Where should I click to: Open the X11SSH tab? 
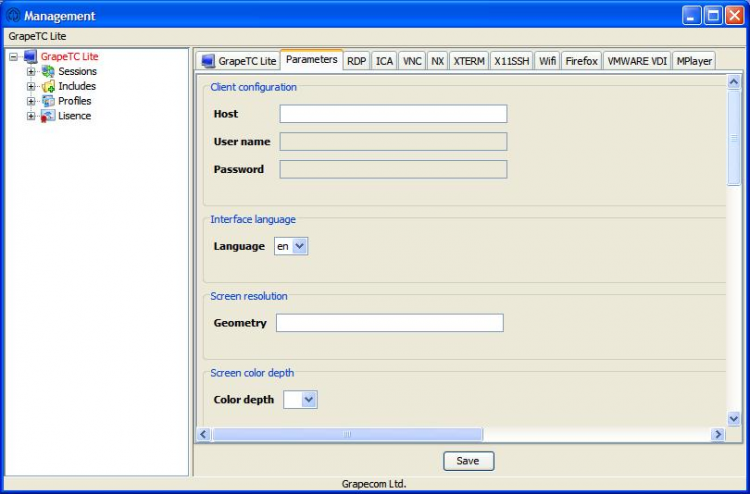(511, 61)
